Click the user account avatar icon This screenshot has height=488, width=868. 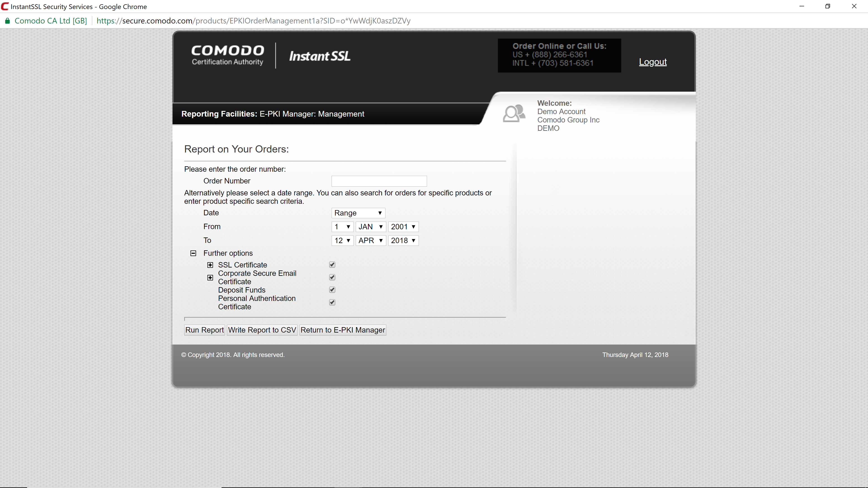coord(514,113)
